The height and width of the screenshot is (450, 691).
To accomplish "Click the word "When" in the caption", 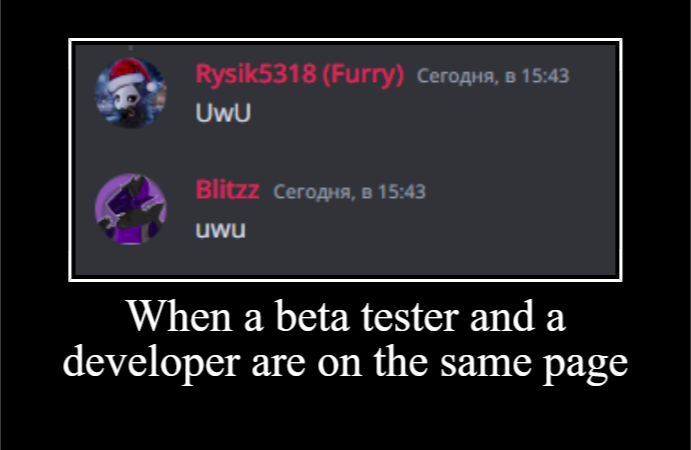I will [x=180, y=316].
